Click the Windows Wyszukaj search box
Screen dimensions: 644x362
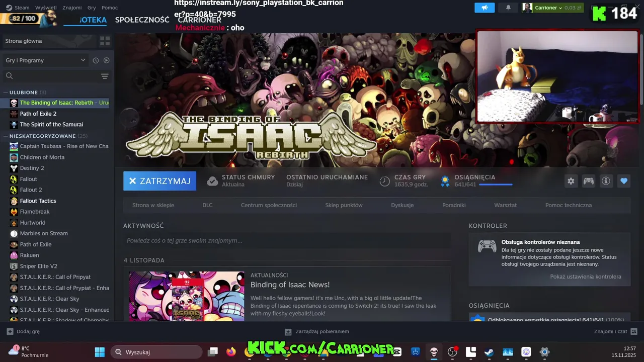tap(156, 352)
